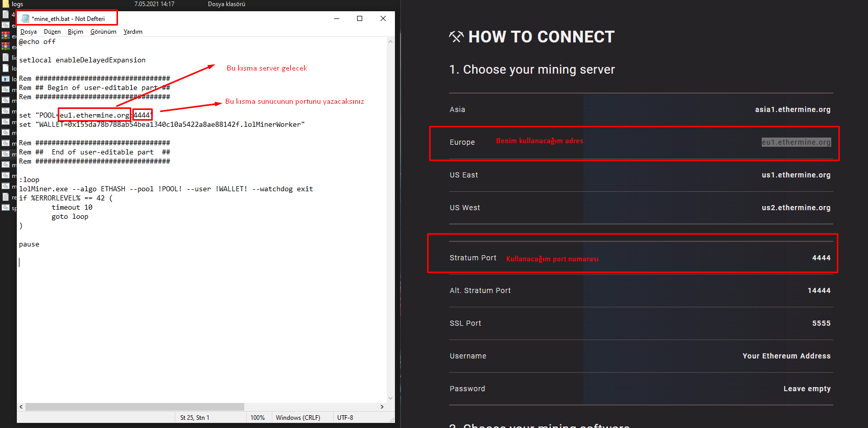This screenshot has height=428, width=868.
Task: Click the Asia server row label
Action: click(x=457, y=109)
